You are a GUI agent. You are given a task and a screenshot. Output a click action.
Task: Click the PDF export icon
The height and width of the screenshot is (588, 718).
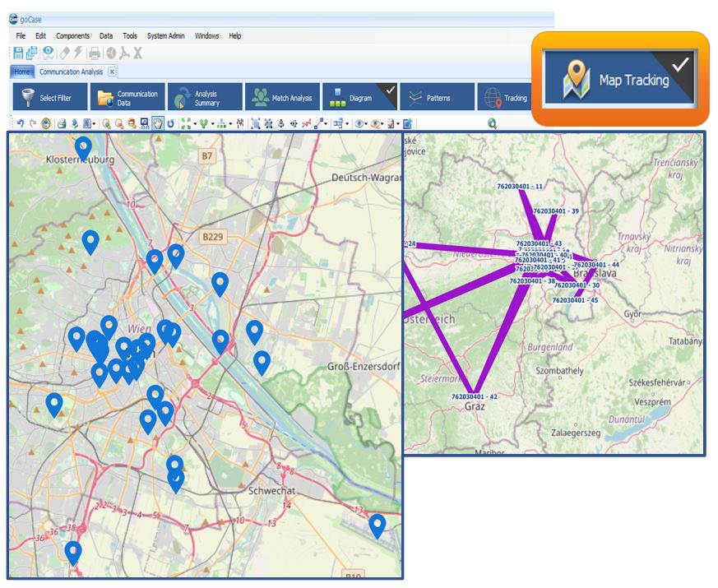tap(124, 53)
